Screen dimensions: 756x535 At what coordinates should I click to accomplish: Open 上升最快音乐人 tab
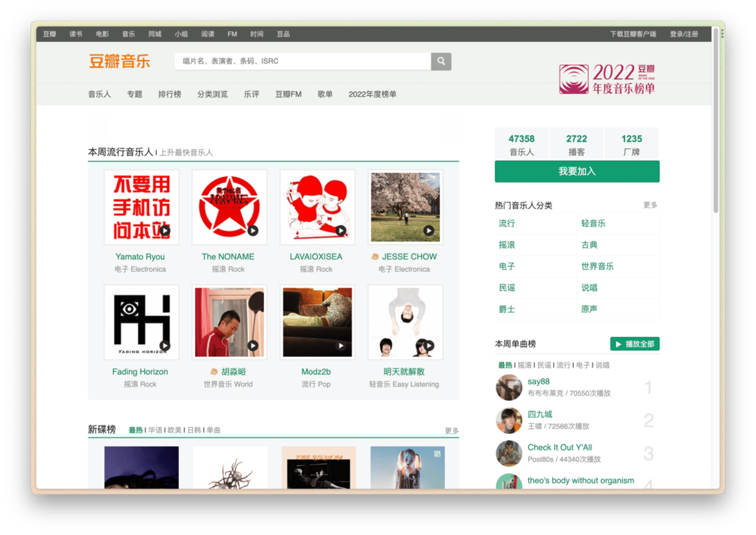point(186,153)
